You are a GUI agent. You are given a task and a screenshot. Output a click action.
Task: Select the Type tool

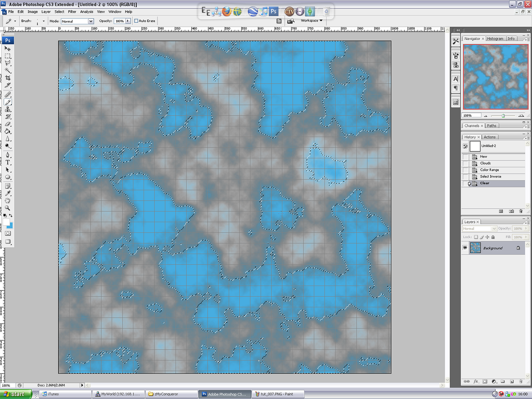click(x=7, y=163)
